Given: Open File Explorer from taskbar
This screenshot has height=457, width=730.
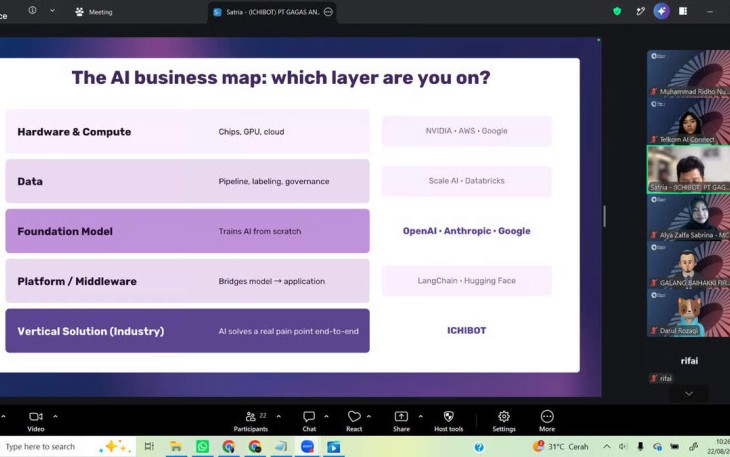Looking at the screenshot, I should pos(176,447).
